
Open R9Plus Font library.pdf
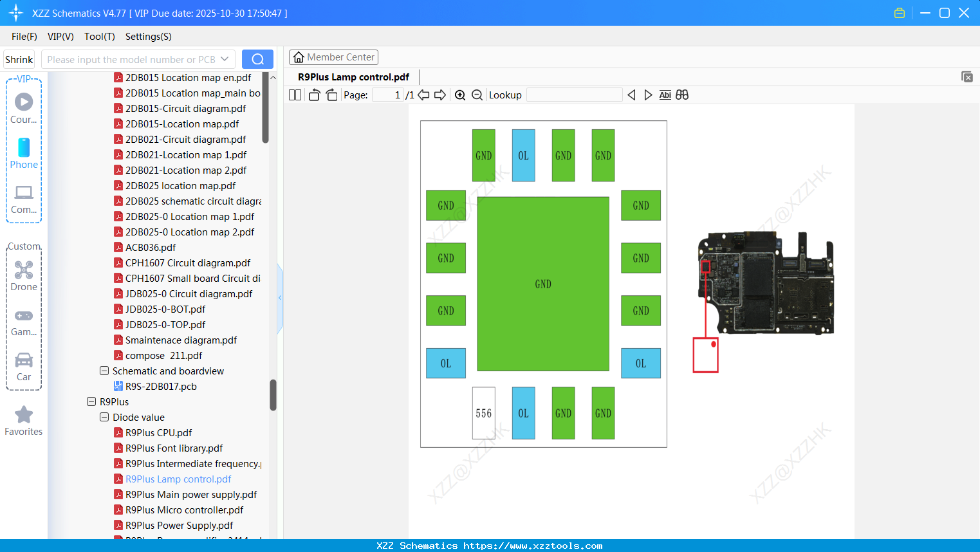click(x=174, y=448)
